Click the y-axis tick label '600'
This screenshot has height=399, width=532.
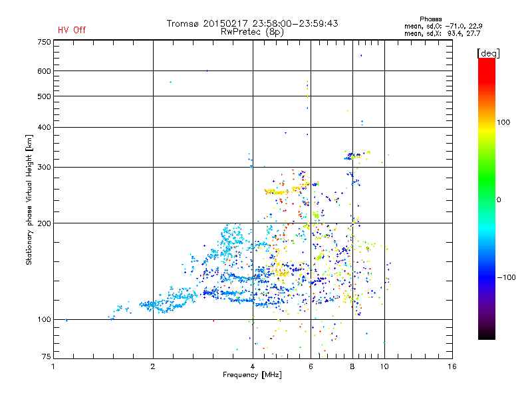coord(44,71)
